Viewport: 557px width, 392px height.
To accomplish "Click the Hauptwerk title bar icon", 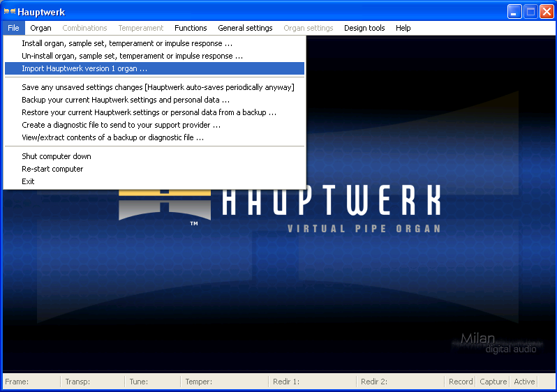I will pos(10,12).
